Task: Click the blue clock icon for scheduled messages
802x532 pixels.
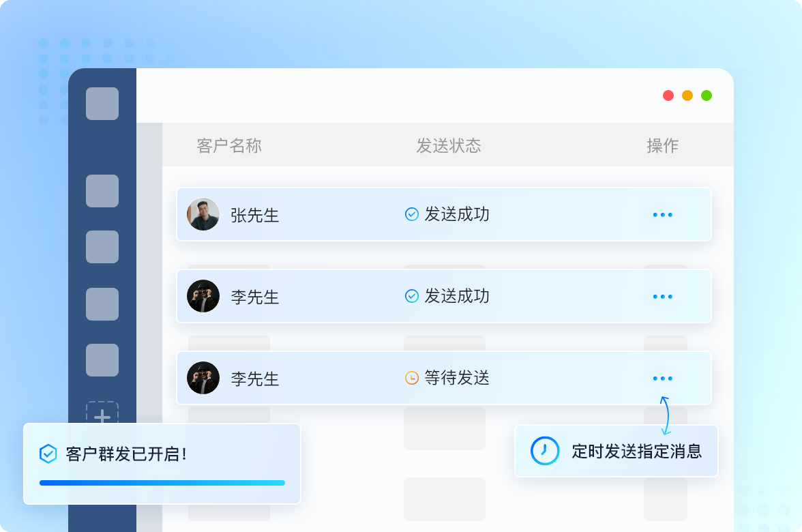Action: click(544, 451)
